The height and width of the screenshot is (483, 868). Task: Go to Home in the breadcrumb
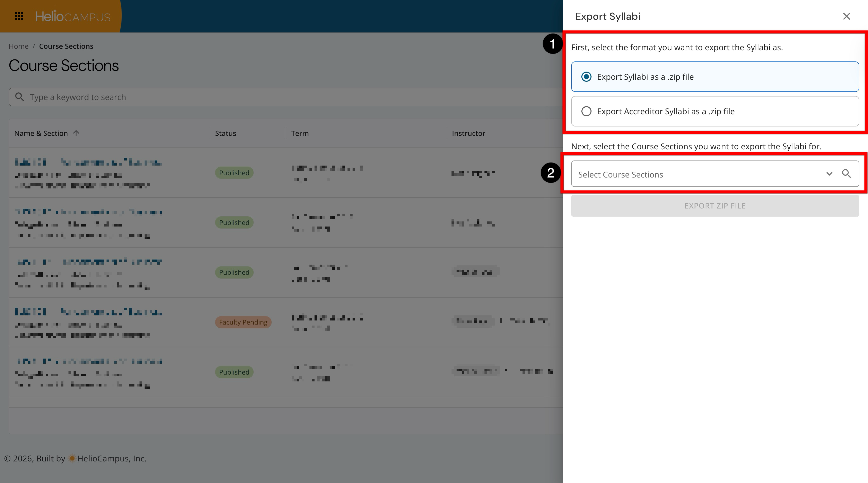pyautogui.click(x=19, y=46)
